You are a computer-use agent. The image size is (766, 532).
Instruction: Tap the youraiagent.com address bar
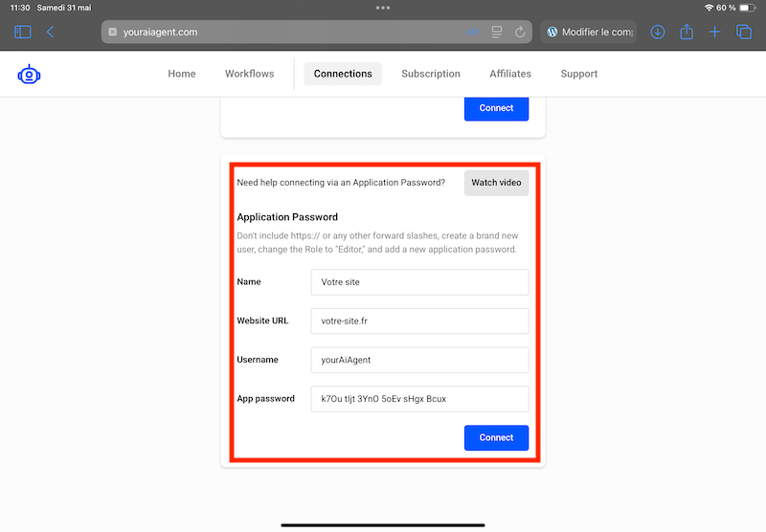[x=316, y=33]
